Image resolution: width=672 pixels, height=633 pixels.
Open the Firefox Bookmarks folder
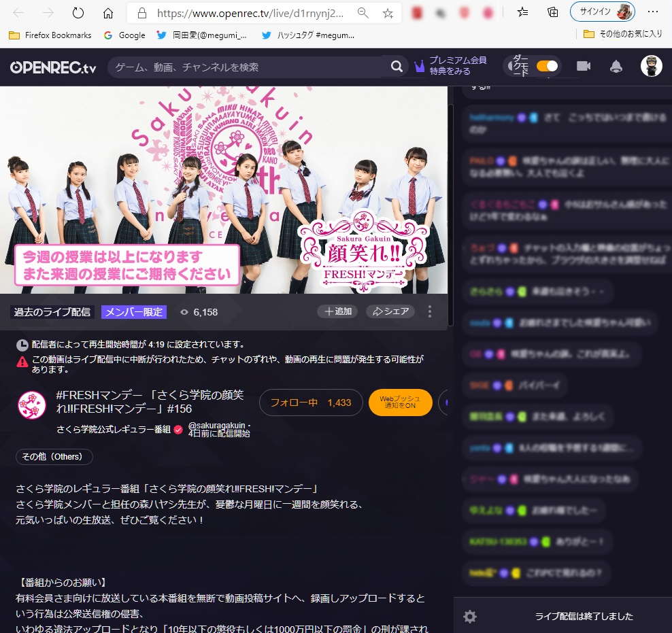pos(50,35)
